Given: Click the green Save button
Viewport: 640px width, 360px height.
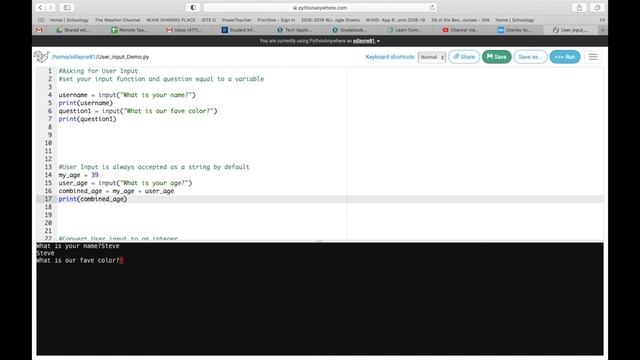Looking at the screenshot, I should coord(496,57).
